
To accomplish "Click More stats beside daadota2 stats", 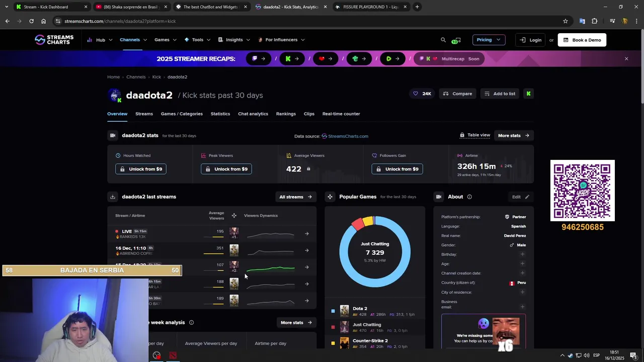I will 514,135.
